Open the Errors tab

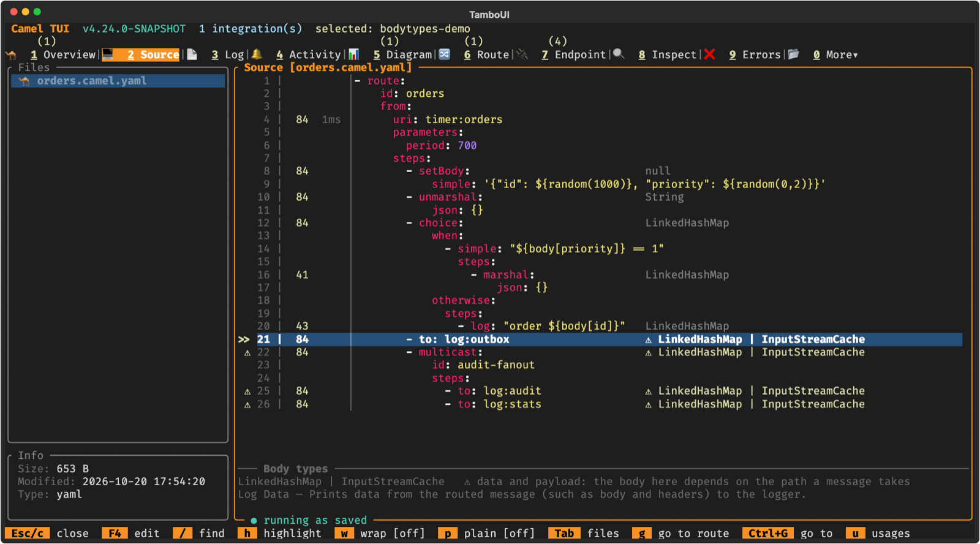pyautogui.click(x=755, y=55)
